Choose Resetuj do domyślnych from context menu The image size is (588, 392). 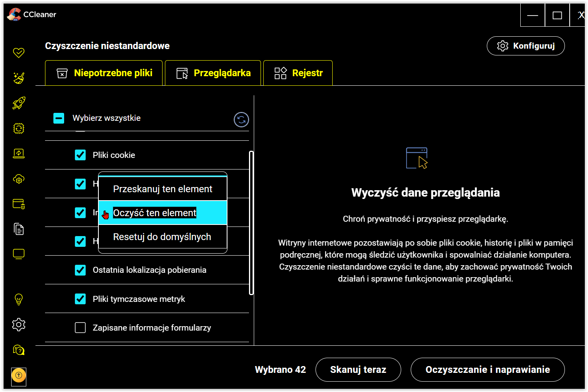(163, 237)
